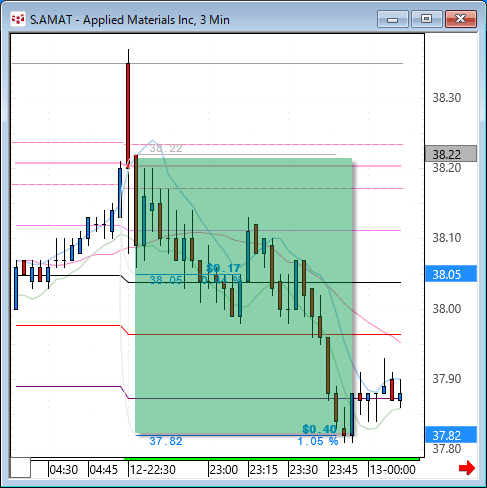
Task: Click the 13-00:00 time axis label
Action: [393, 470]
